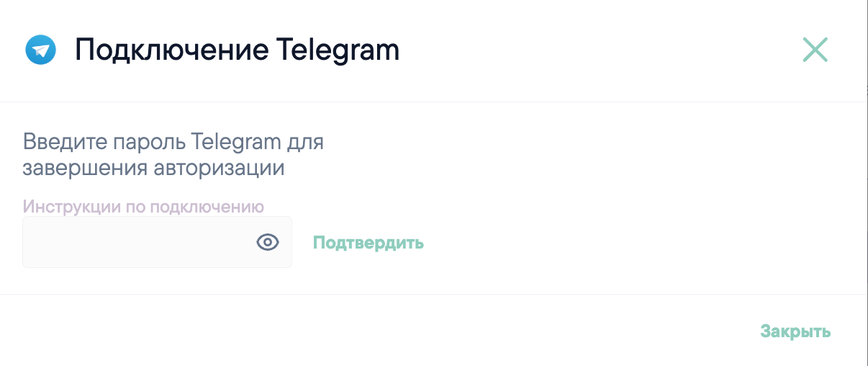Focus the empty password box next to Подтвердить
868x366 pixels.
click(x=157, y=243)
